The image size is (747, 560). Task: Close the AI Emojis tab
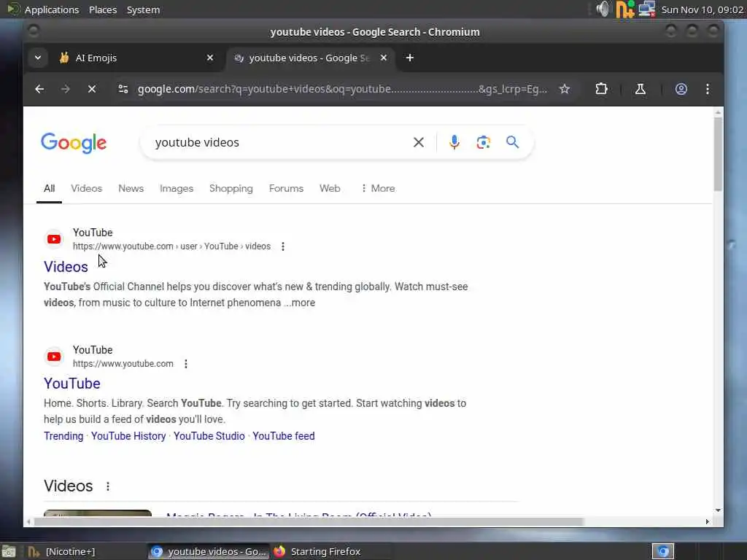tap(210, 58)
